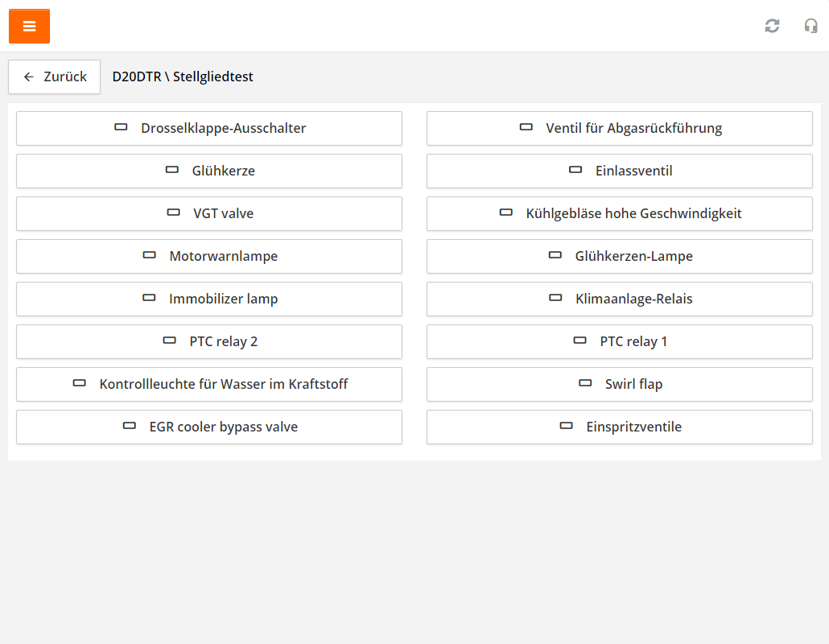Image resolution: width=829 pixels, height=644 pixels.
Task: Click the Klimaanlage-Relais icon
Action: [x=555, y=298]
